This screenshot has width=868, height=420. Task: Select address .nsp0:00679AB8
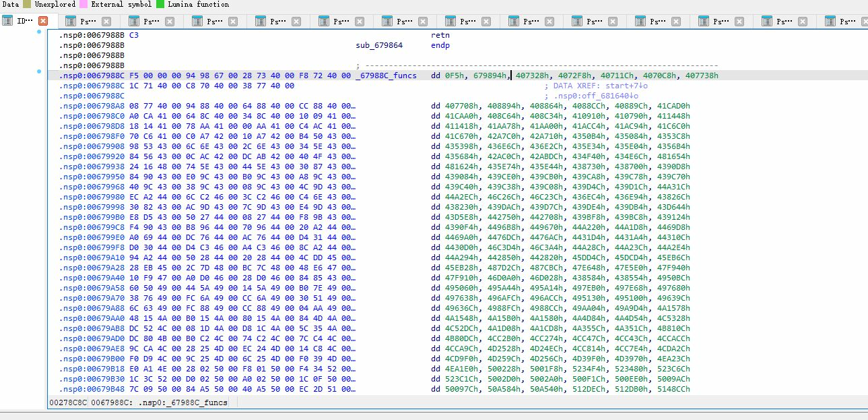pos(91,328)
